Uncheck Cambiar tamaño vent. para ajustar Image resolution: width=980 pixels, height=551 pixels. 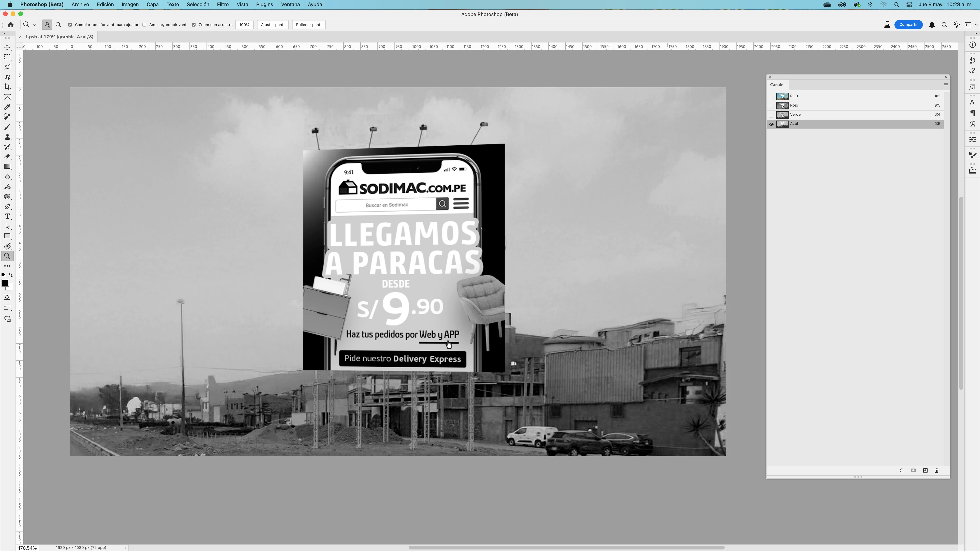(x=70, y=25)
